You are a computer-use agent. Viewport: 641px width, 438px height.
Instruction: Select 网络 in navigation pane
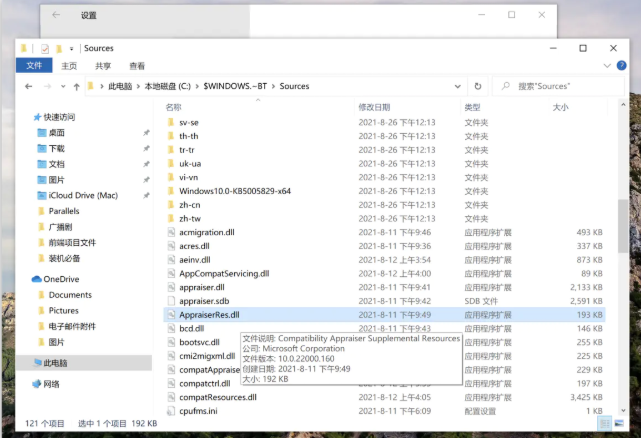pyautogui.click(x=52, y=384)
